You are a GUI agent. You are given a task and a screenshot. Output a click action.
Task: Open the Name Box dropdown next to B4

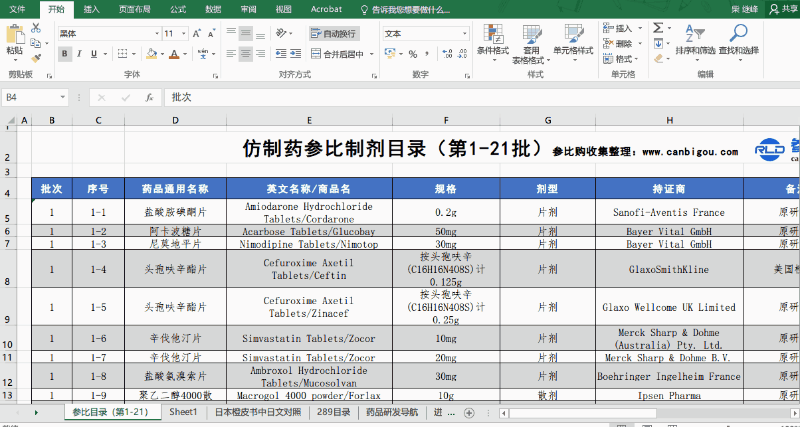click(x=63, y=97)
